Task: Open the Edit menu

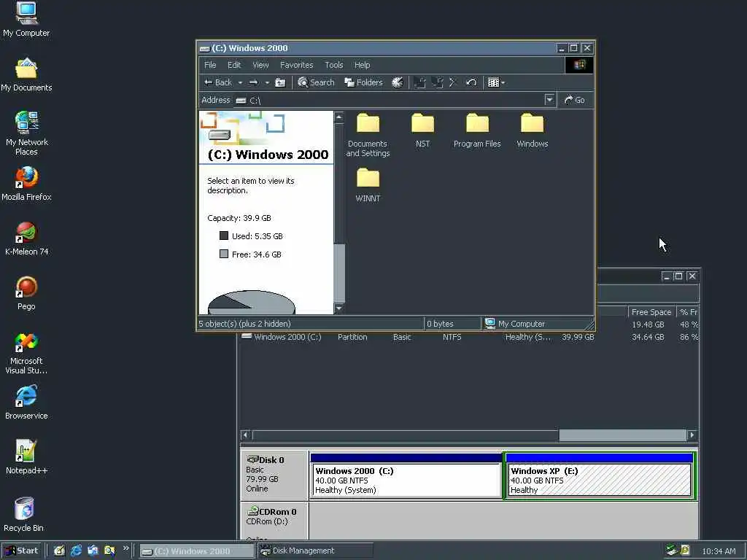Action: pyautogui.click(x=234, y=65)
